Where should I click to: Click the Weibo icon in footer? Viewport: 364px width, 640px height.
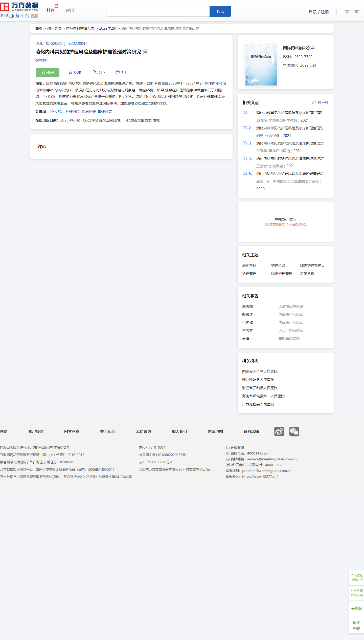pos(279,431)
